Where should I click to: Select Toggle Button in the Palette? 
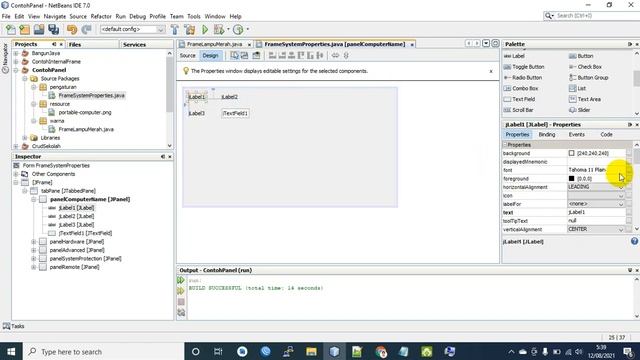(524, 67)
